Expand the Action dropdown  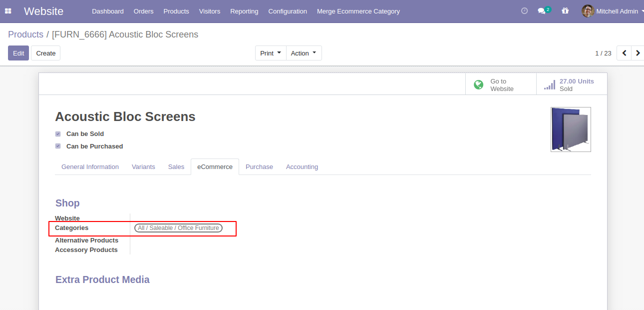(x=304, y=53)
